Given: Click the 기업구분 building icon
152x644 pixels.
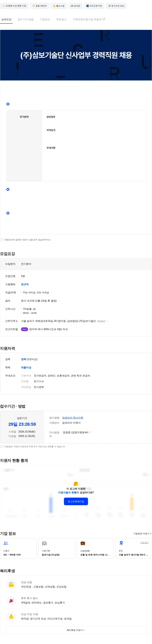Looking at the screenshot, I should (44, 543).
